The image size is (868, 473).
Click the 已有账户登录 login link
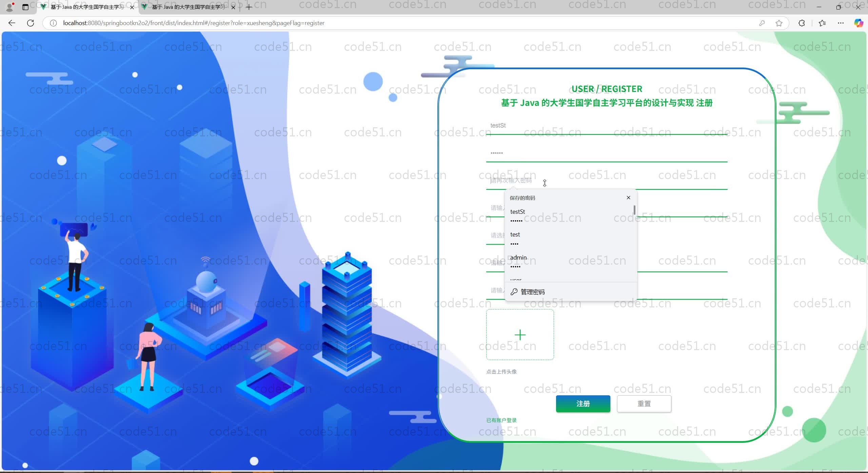point(501,420)
